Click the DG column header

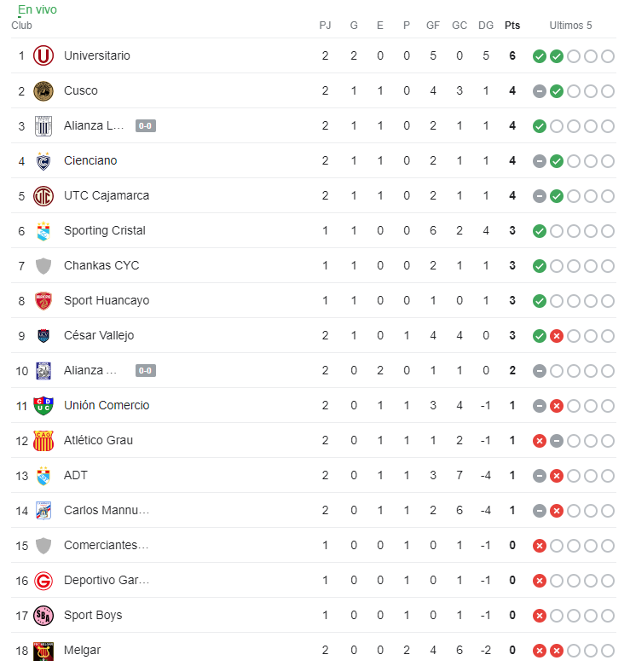pos(486,26)
